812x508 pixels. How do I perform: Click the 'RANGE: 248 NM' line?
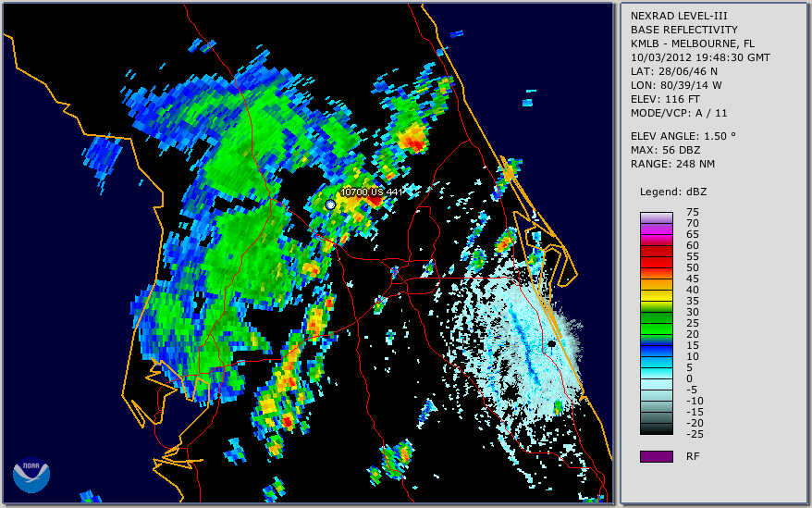[672, 164]
